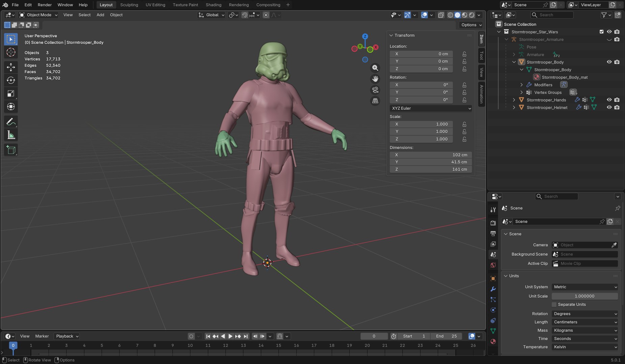Toggle camera view icon in viewport
The width and height of the screenshot is (625, 364).
pos(375,90)
